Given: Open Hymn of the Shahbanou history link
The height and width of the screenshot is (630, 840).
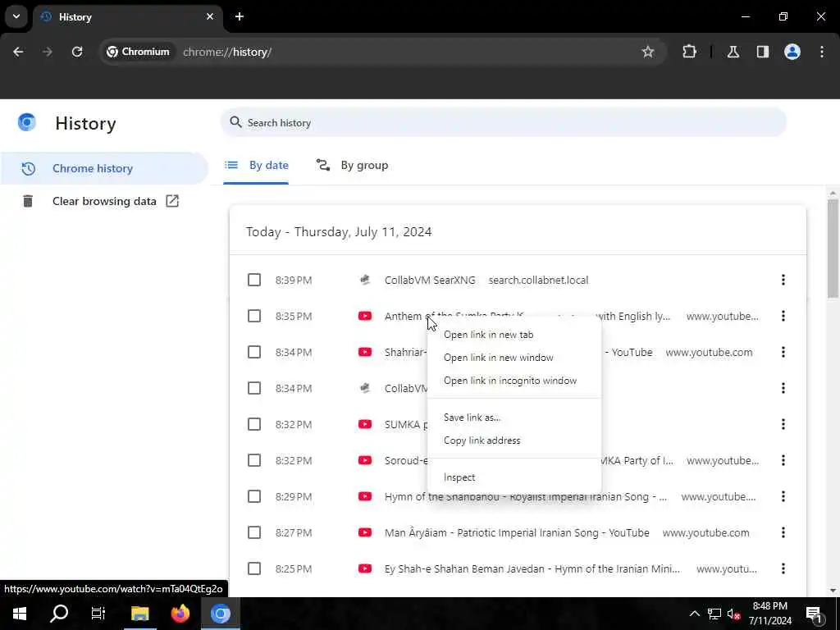Looking at the screenshot, I should pyautogui.click(x=526, y=496).
